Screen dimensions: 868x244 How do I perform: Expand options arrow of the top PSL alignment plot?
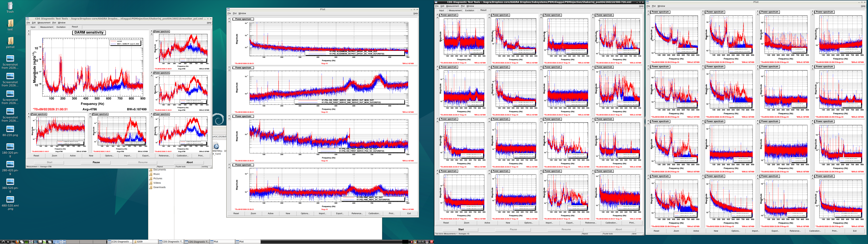point(229,18)
